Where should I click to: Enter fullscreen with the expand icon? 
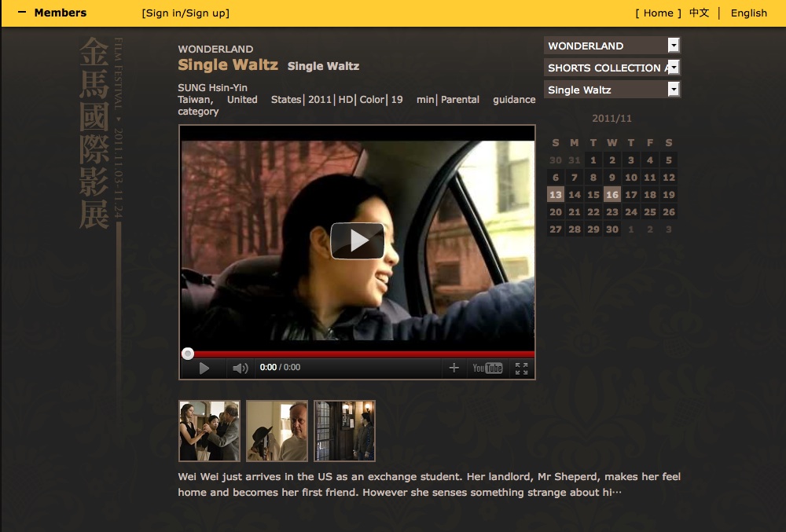pos(522,369)
